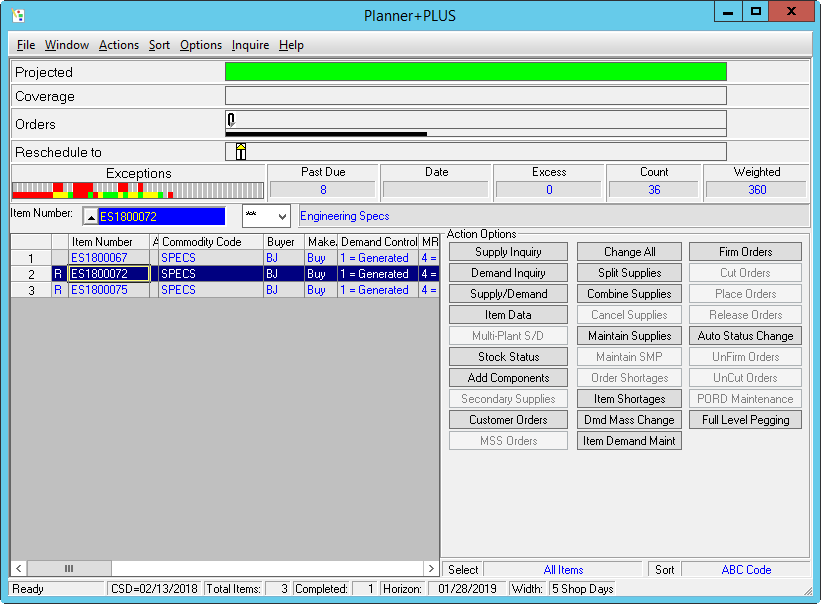This screenshot has height=604, width=821.
Task: Open the Inquire menu
Action: click(x=250, y=45)
